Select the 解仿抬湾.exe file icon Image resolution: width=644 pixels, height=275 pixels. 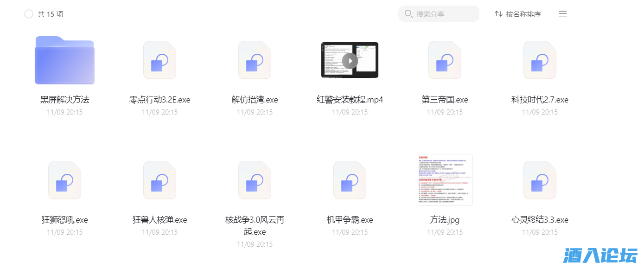[x=255, y=60]
